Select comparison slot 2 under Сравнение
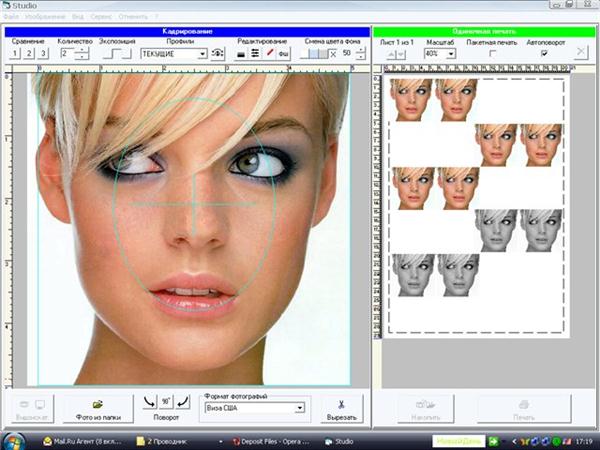The image size is (600, 450). 30,53
